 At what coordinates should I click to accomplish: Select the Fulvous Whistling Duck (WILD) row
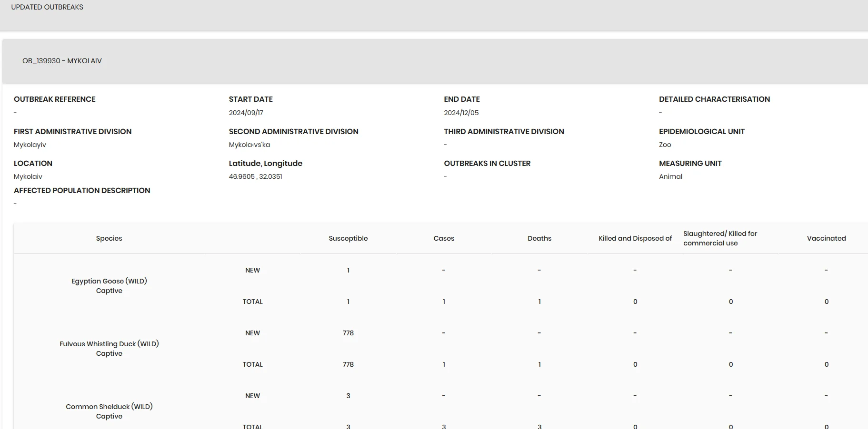click(x=109, y=349)
